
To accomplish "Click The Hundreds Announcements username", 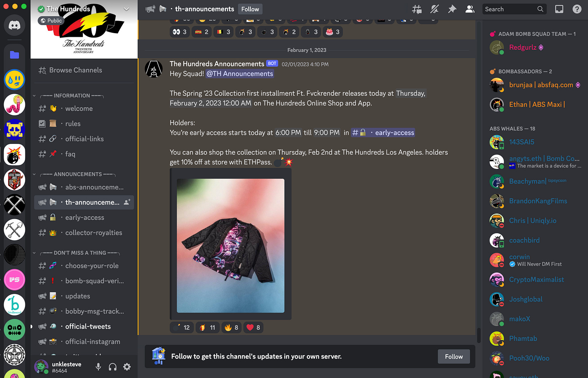I will (217, 64).
